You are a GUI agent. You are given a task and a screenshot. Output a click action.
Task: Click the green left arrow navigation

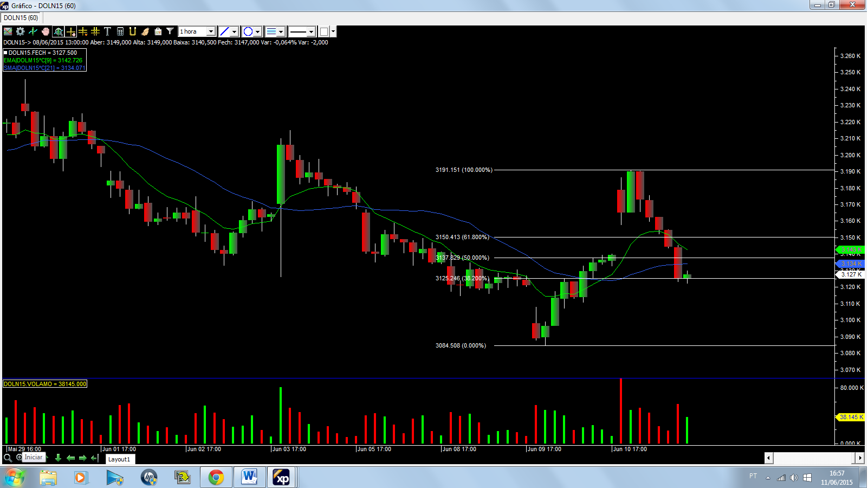[x=70, y=458]
